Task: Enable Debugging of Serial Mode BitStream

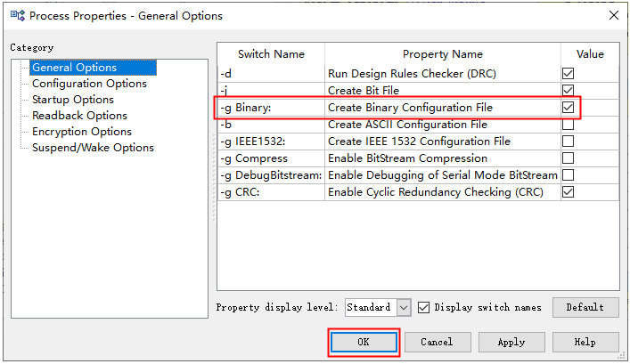Action: 568,175
